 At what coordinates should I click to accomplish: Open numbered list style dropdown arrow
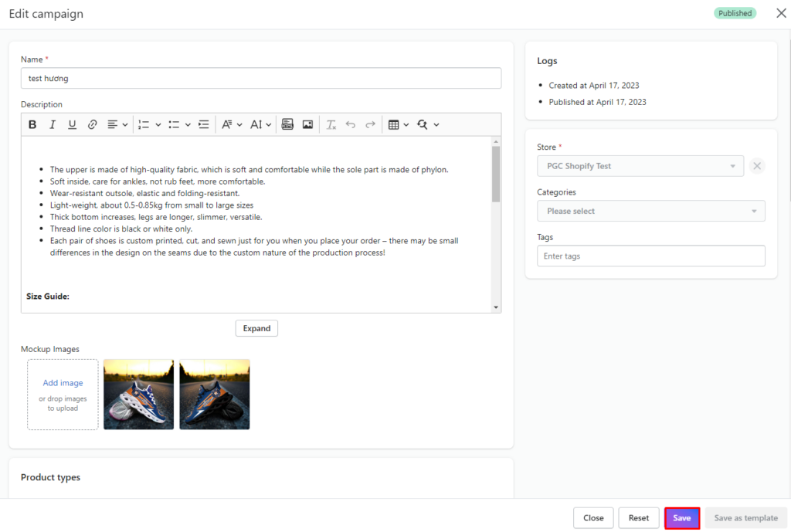pos(158,124)
